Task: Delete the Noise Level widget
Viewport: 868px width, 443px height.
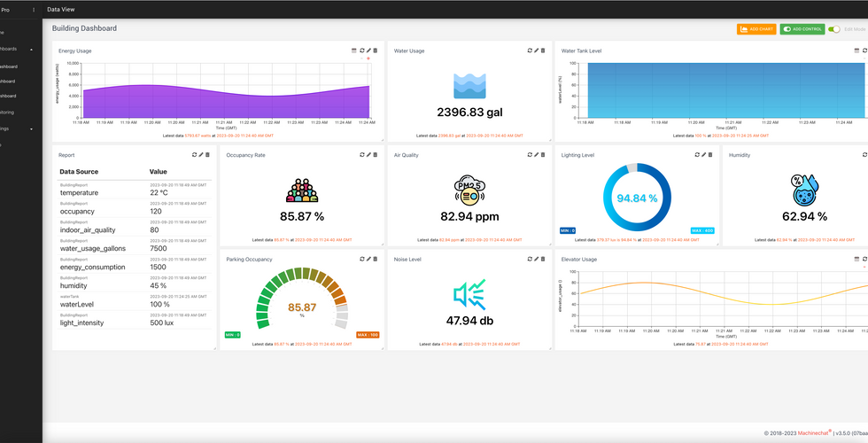Action: click(543, 259)
